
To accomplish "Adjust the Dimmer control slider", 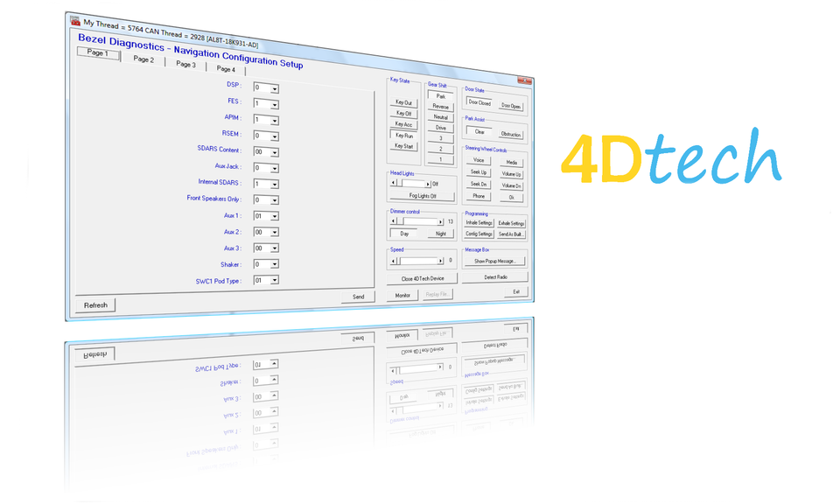I will click(418, 220).
